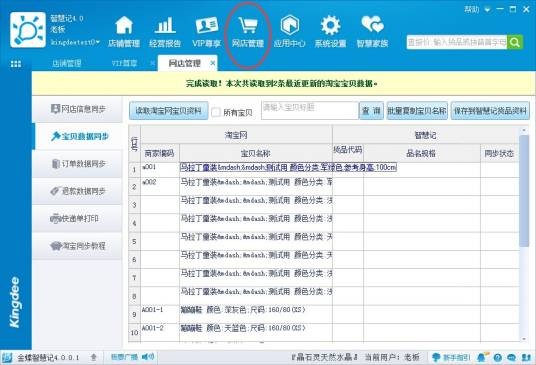Open 网店管理 shopping cart icon
The image size is (536, 365).
(x=248, y=26)
